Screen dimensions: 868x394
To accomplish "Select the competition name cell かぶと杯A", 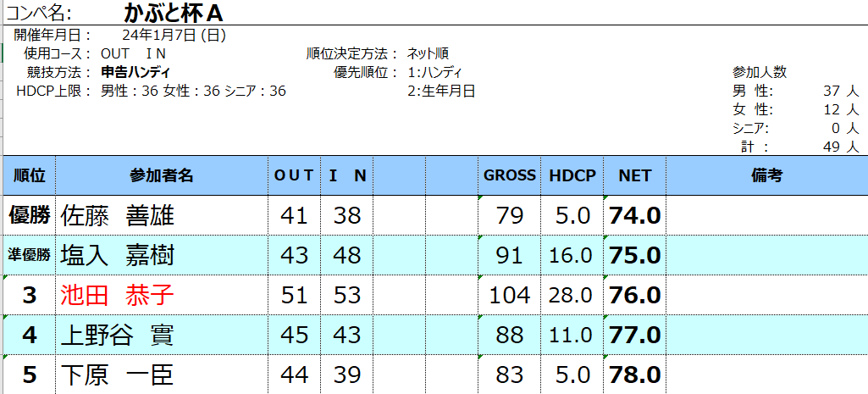I will click(174, 14).
